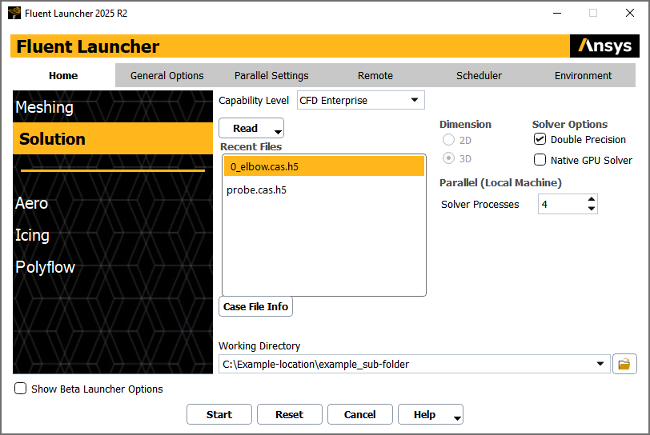Image resolution: width=650 pixels, height=435 pixels.
Task: Click the Solver Processes value field
Action: [562, 204]
